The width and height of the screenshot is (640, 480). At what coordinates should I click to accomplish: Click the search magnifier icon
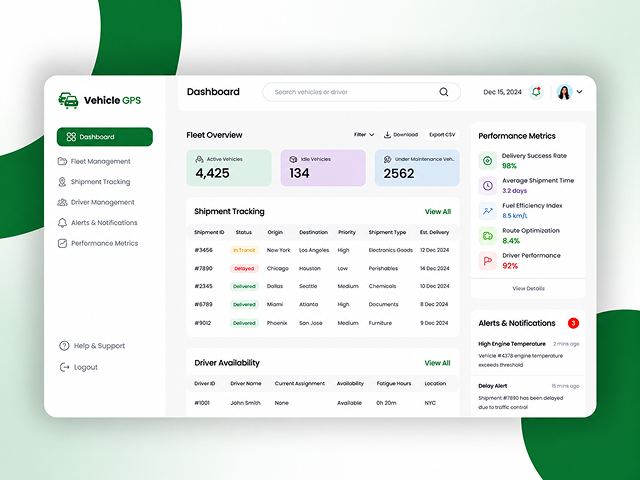pos(444,92)
